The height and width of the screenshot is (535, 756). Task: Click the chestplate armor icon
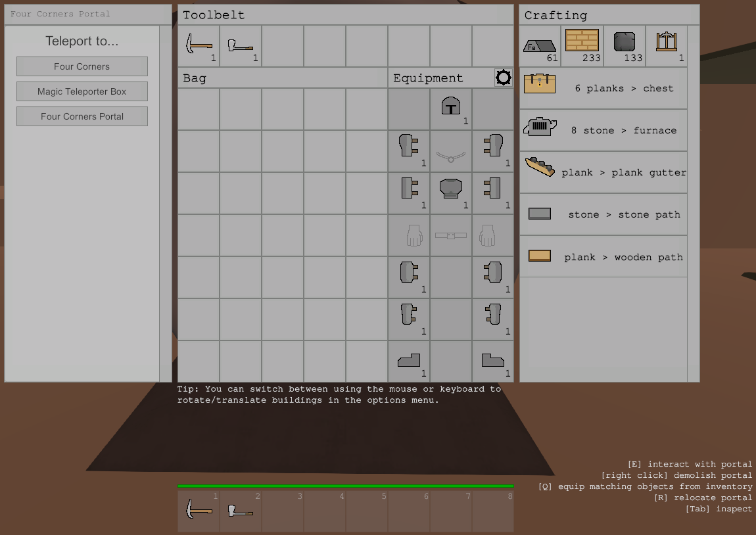pyautogui.click(x=451, y=193)
